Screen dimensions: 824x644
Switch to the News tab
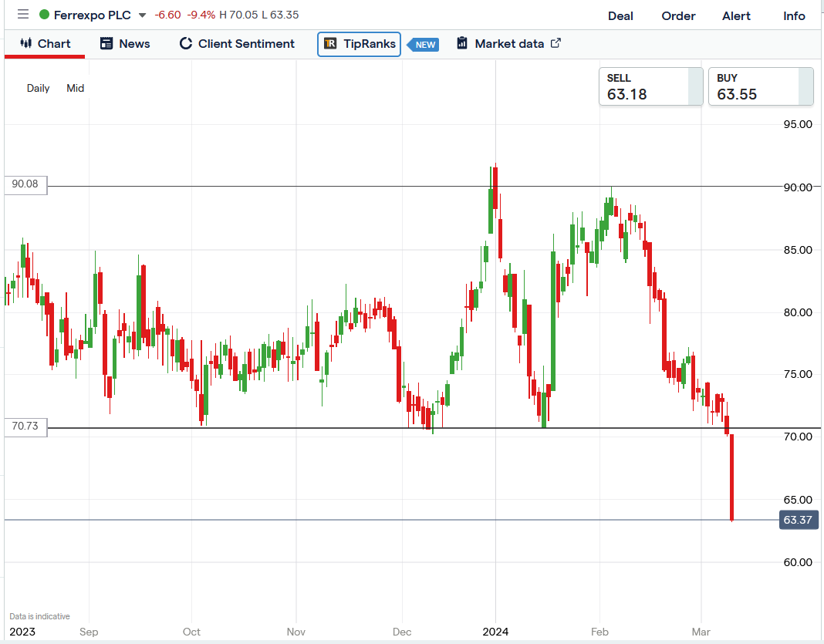coord(125,44)
